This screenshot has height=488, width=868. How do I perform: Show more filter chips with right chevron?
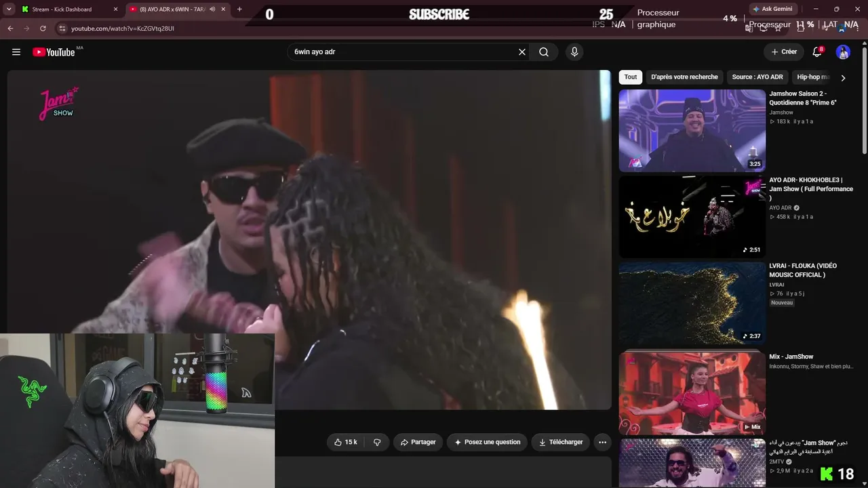[843, 78]
